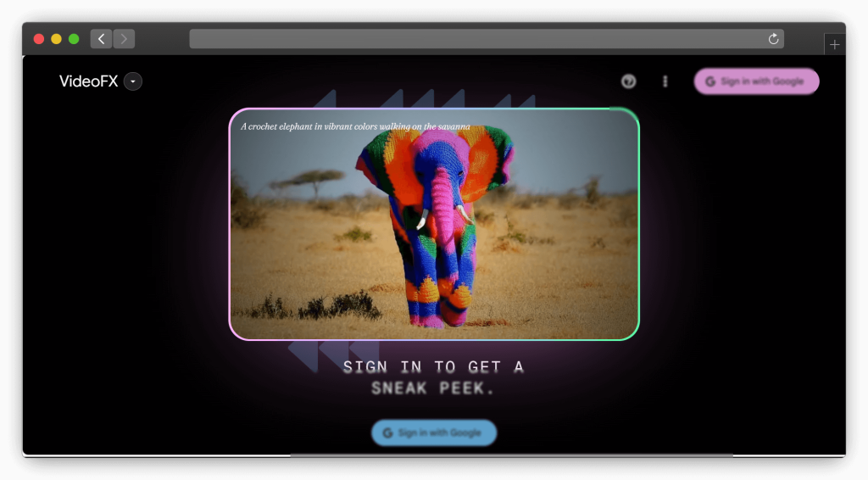Click the green maximize window button
This screenshot has height=480, width=868.
[74, 39]
